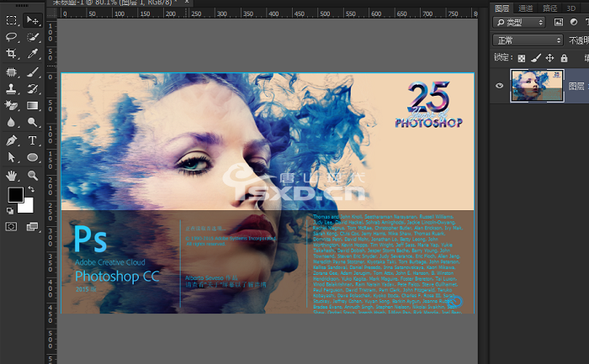589x364 pixels.
Task: Reset default foreground/background colors
Action: (x=10, y=211)
